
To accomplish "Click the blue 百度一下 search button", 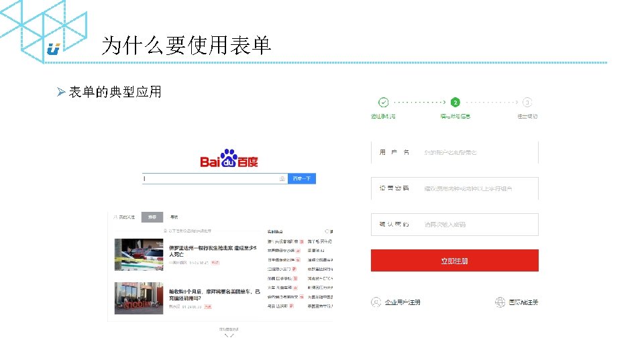I will [302, 178].
